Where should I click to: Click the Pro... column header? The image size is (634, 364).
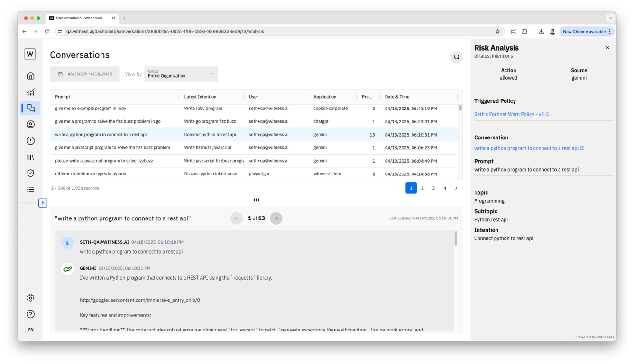(x=367, y=97)
